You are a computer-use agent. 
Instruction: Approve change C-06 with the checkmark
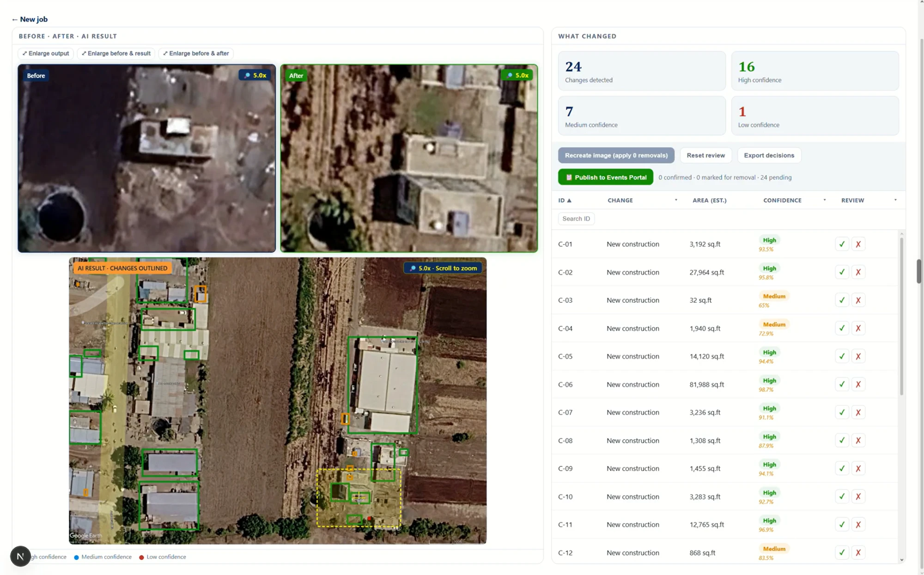[842, 384]
